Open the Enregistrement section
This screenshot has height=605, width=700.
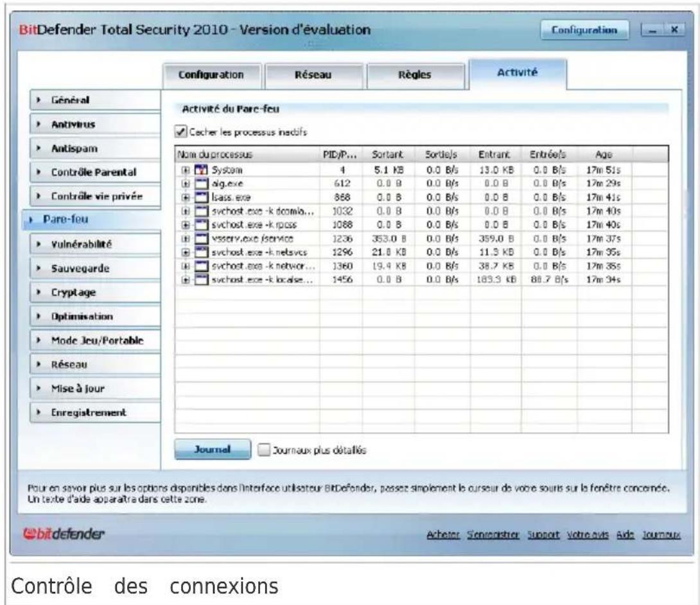[x=95, y=413]
